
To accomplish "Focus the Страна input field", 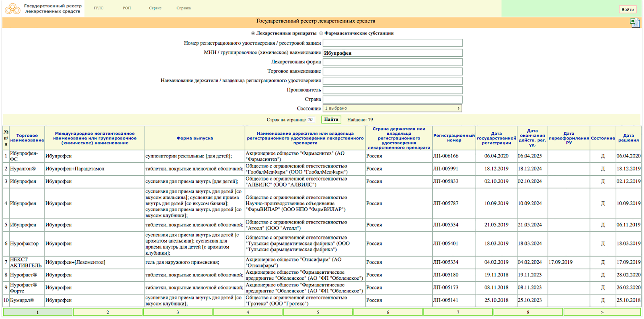I will pyautogui.click(x=393, y=99).
